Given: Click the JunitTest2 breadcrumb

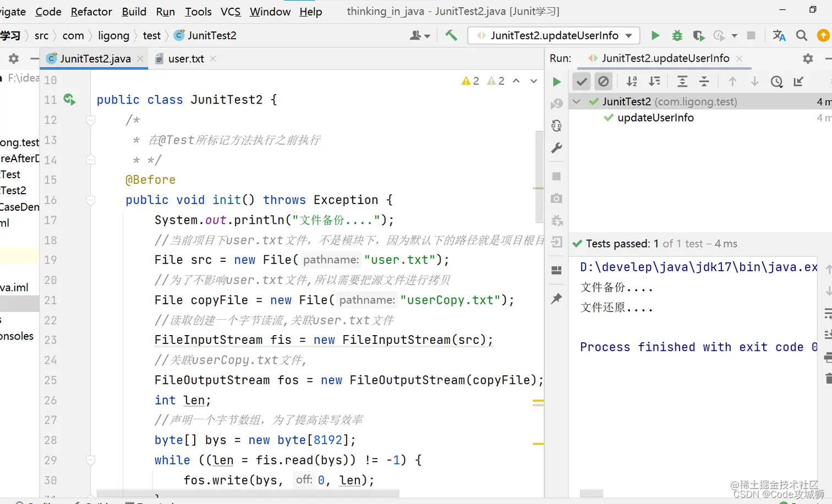Looking at the screenshot, I should coord(205,36).
